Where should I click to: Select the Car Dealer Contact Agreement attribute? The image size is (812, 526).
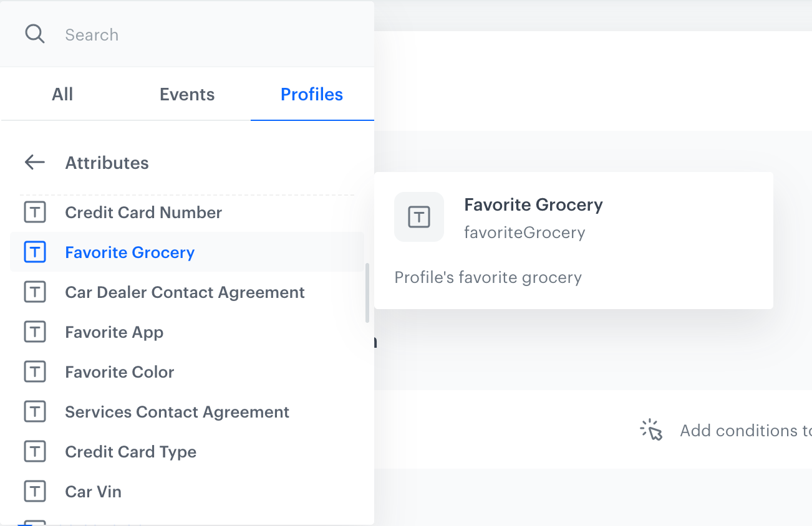pos(185,292)
